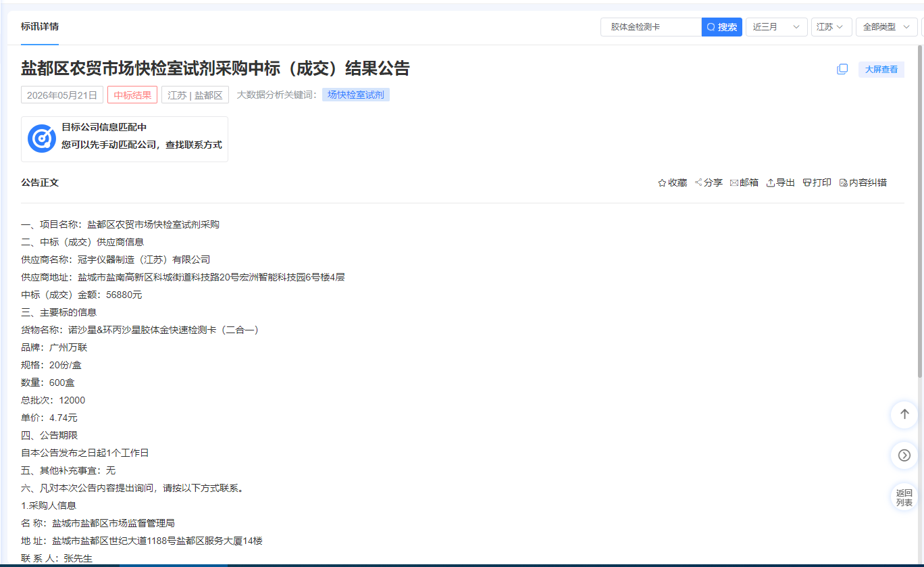This screenshot has width=924, height=567.
Task: Focus the 胶体金检测卡 search field
Action: click(x=651, y=27)
